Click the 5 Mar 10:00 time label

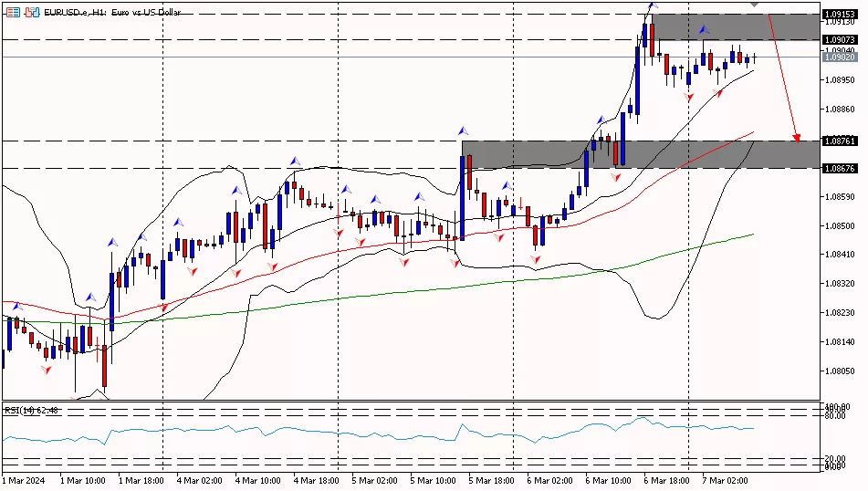pos(433,480)
